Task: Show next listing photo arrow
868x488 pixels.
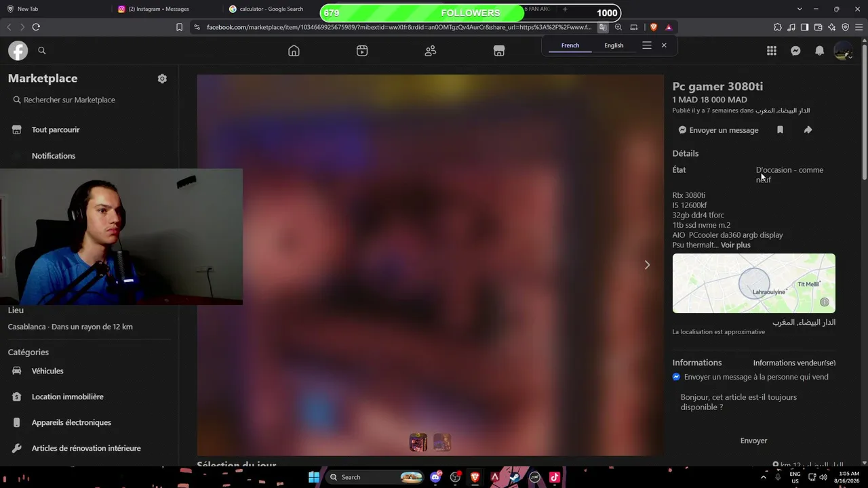Action: coord(647,265)
